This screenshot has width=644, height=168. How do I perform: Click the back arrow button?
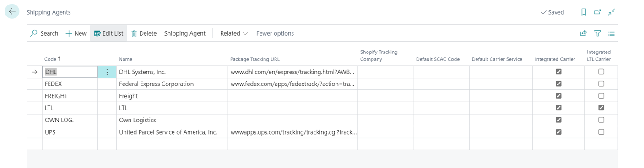pyautogui.click(x=12, y=12)
